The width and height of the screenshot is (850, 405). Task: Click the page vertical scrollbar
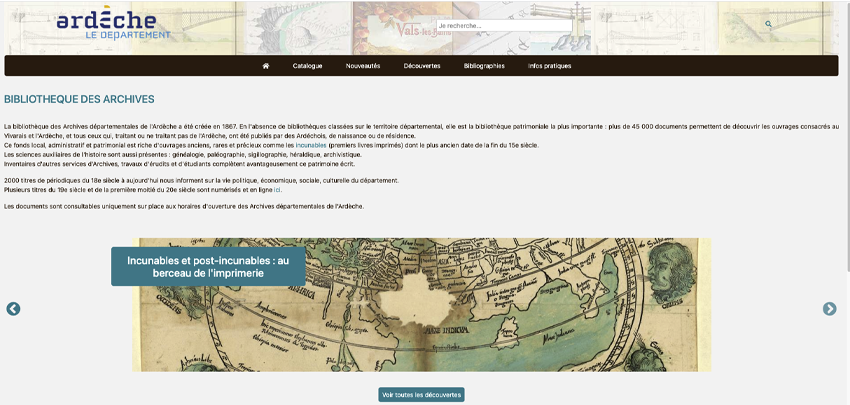[x=847, y=136]
